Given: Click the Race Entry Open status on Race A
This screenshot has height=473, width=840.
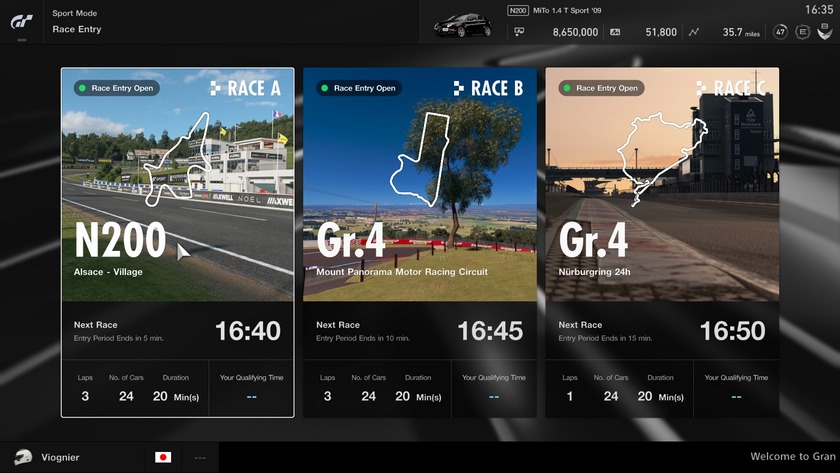Looking at the screenshot, I should 116,88.
